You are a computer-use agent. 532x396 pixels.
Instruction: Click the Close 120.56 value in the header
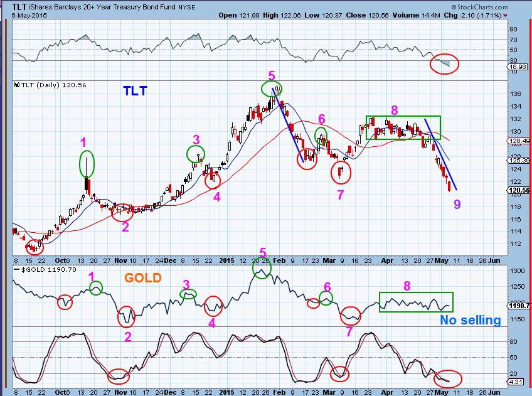click(x=367, y=15)
